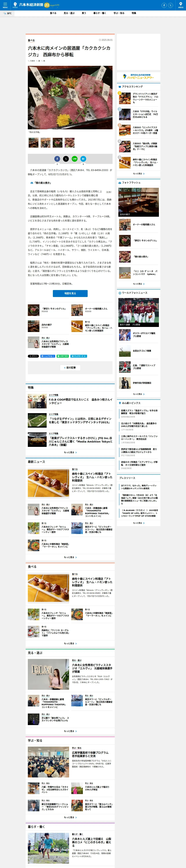Click the weather 30°C indicator
The height and width of the screenshot is (868, 186).
tap(7, 13)
